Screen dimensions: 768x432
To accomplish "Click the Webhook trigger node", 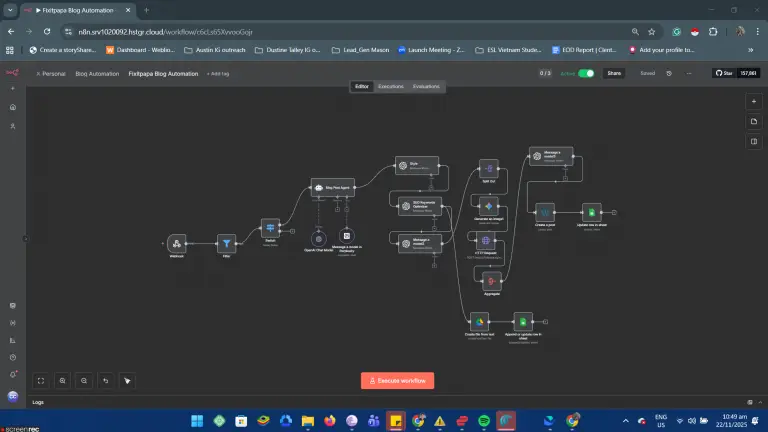I will point(176,243).
